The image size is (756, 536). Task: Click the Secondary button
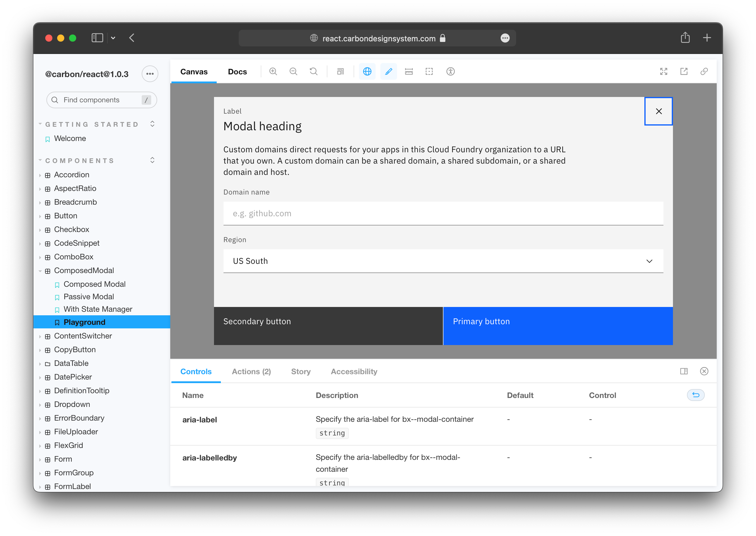pos(328,326)
